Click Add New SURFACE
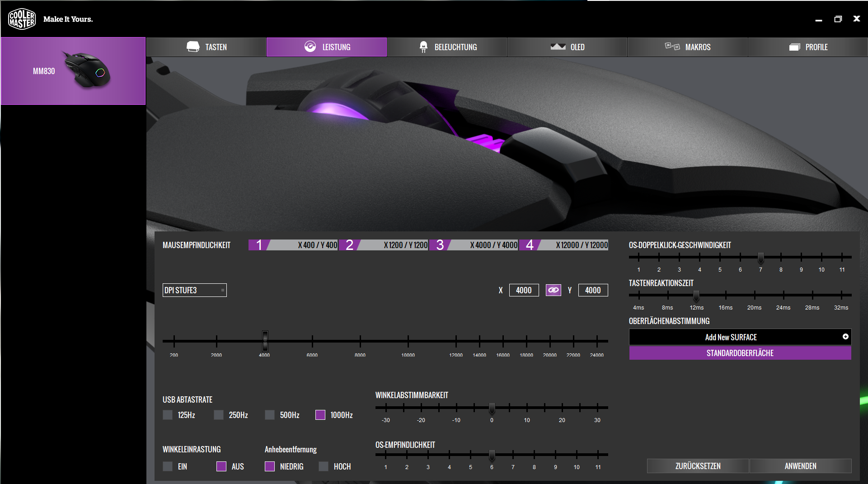The width and height of the screenshot is (868, 484). pyautogui.click(x=740, y=337)
